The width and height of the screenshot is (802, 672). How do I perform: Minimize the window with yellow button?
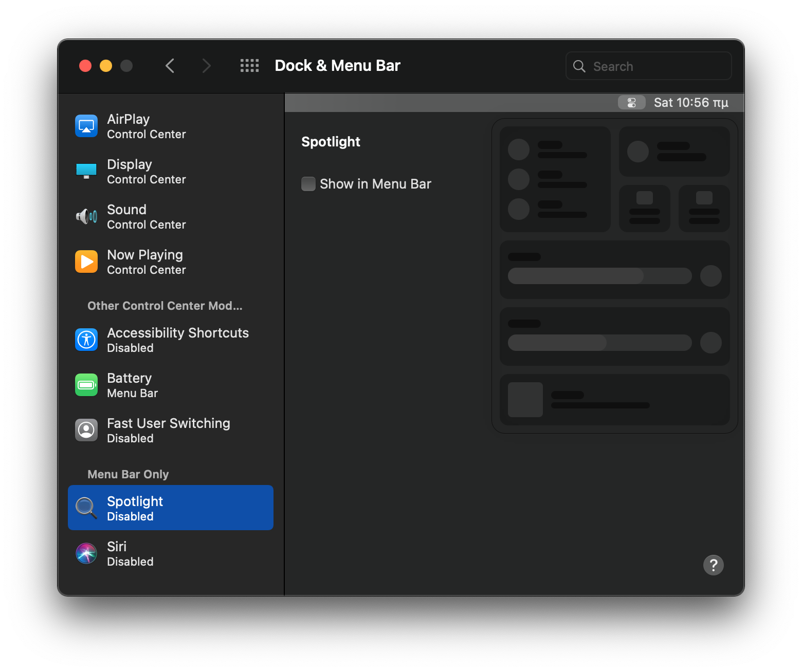click(x=106, y=66)
